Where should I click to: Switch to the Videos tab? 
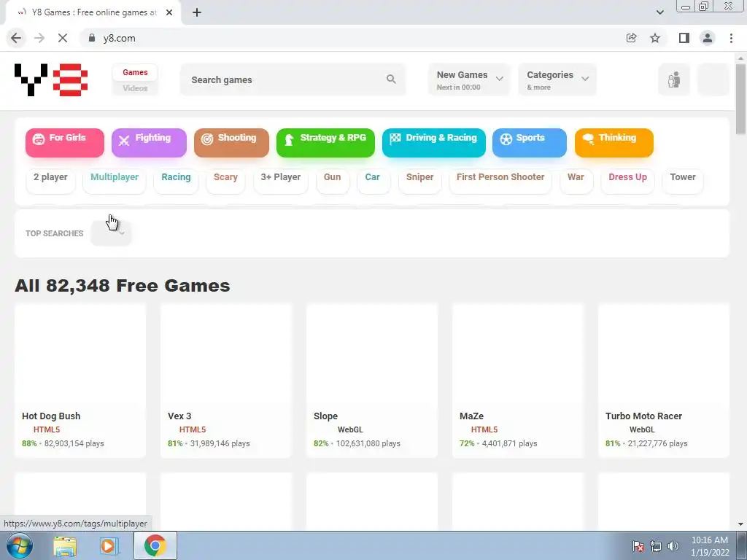pos(135,88)
